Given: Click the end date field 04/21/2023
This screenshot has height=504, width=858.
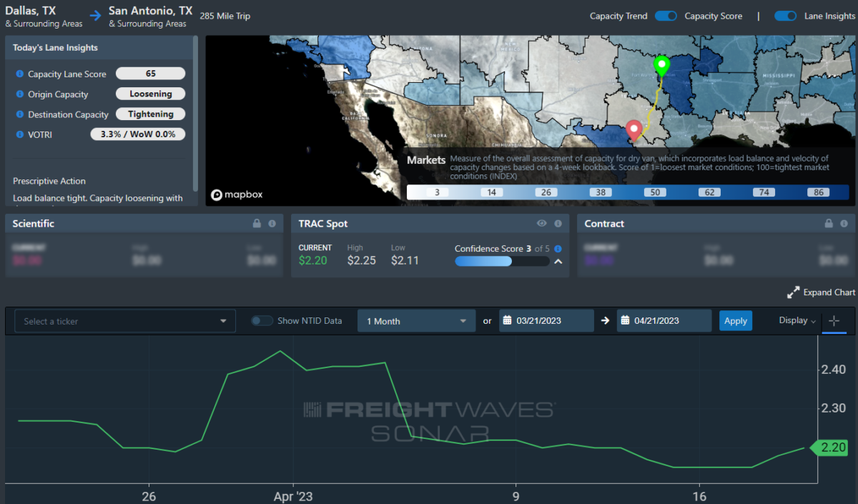Looking at the screenshot, I should pyautogui.click(x=664, y=321).
